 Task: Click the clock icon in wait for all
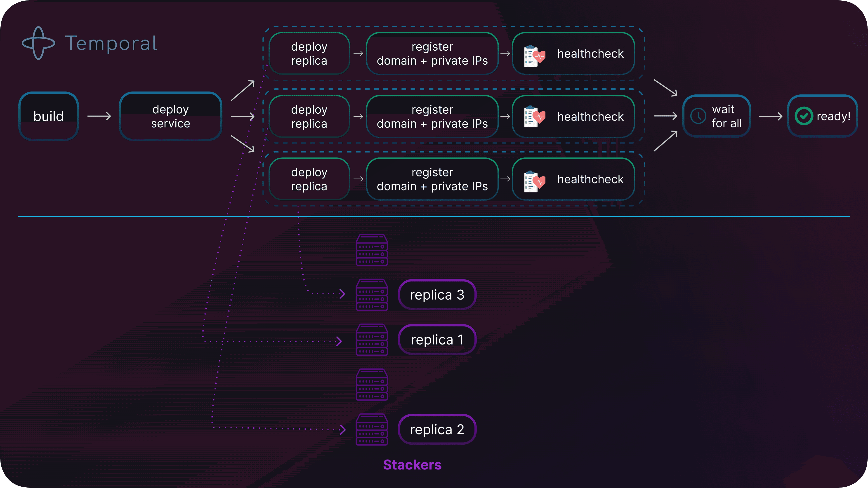(698, 116)
